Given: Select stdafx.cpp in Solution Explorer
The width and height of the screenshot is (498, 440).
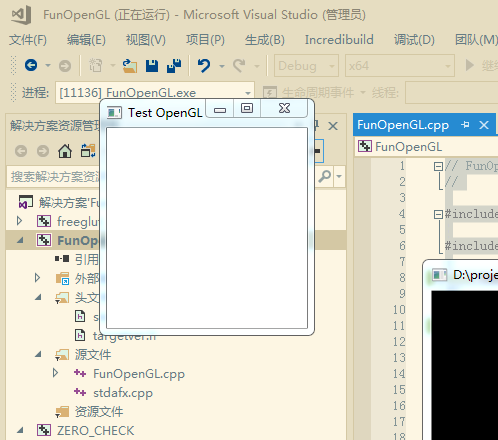Looking at the screenshot, I should (x=123, y=393).
